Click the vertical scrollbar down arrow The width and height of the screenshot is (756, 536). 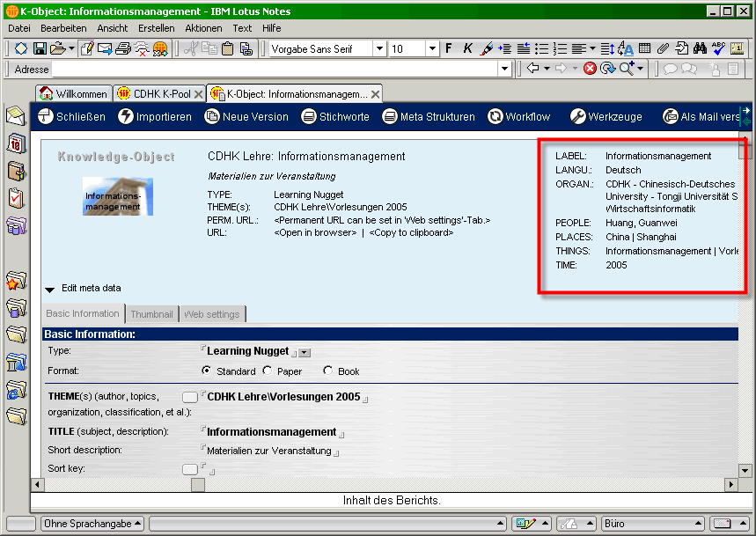point(745,471)
